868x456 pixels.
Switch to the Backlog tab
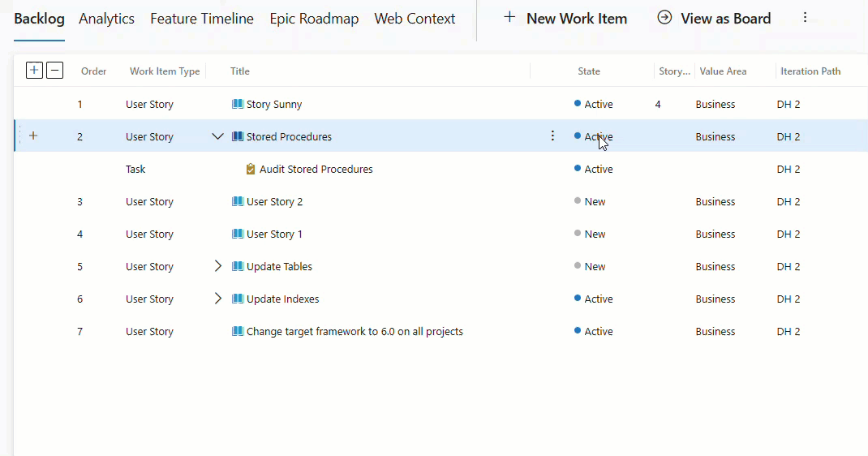[x=39, y=19]
